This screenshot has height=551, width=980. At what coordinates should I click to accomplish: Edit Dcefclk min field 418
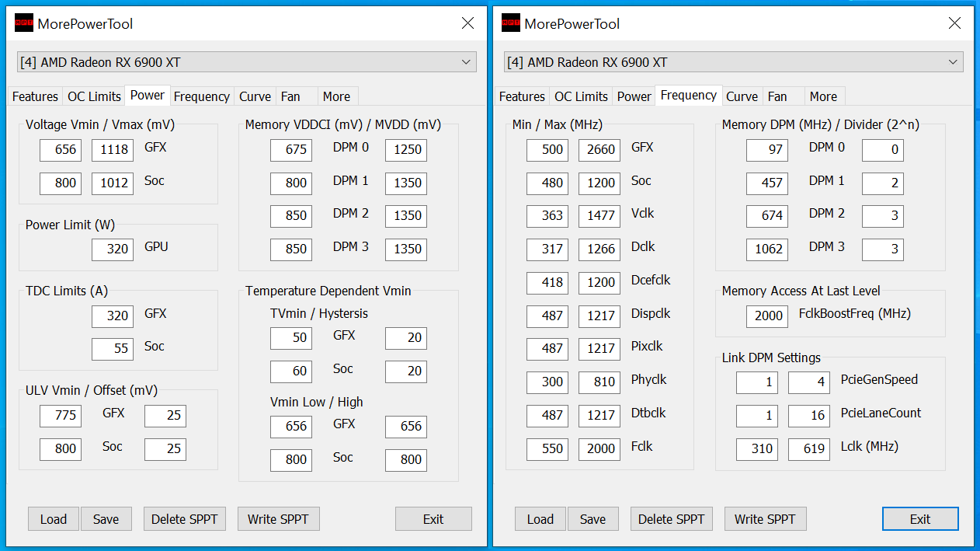(547, 283)
